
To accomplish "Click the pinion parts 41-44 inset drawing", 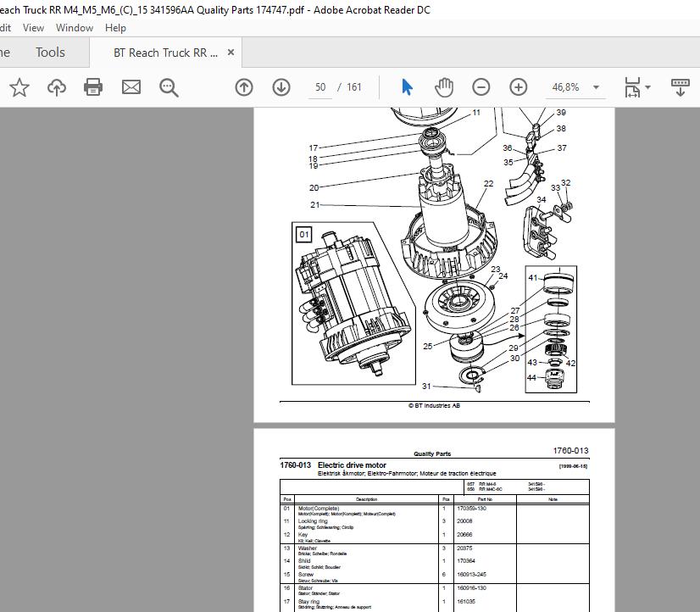I will point(551,330).
